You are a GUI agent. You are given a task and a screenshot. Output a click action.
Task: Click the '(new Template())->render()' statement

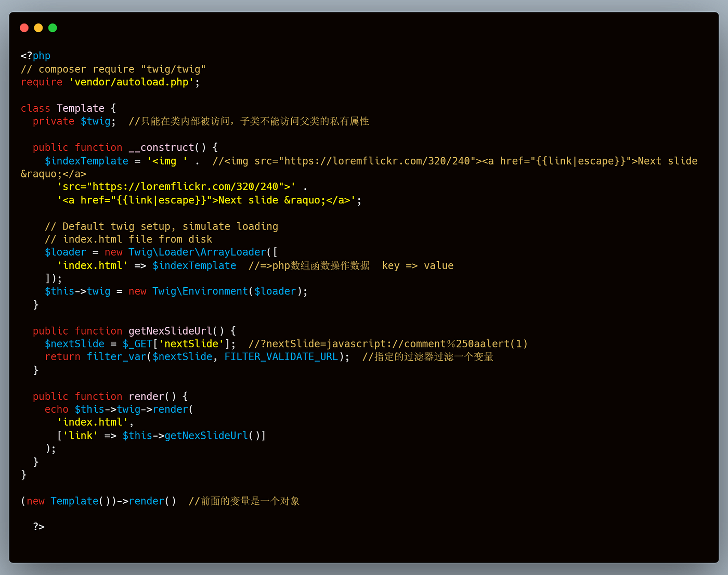click(98, 501)
